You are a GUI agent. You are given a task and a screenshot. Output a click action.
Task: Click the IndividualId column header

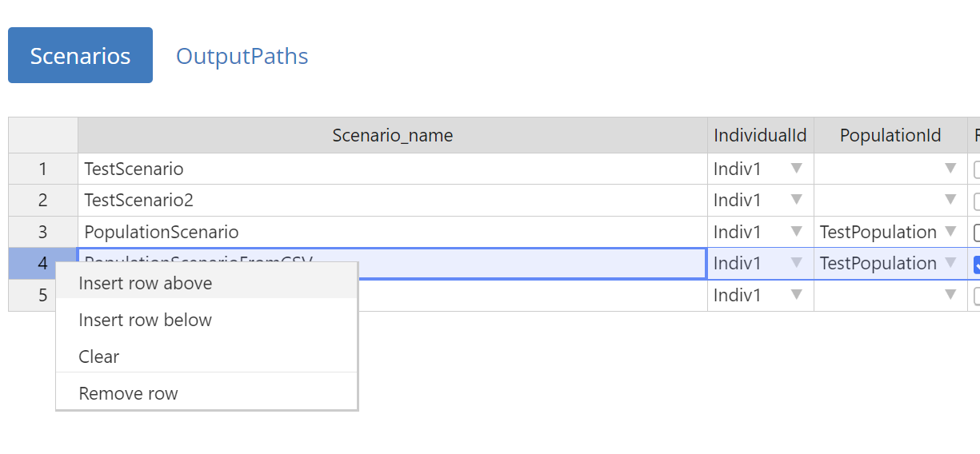pos(760,135)
